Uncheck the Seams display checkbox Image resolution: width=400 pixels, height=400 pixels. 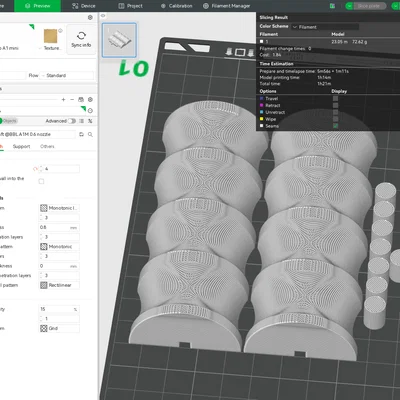point(335,126)
